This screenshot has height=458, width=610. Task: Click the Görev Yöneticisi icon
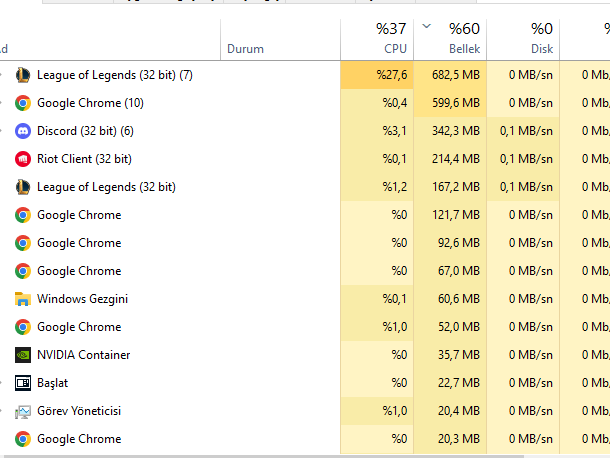tap(23, 411)
